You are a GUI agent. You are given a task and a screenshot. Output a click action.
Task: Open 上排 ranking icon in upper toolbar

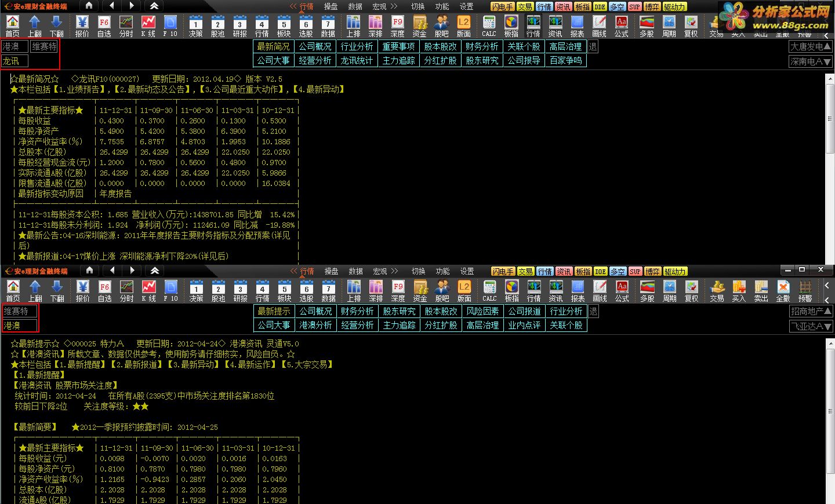354,26
